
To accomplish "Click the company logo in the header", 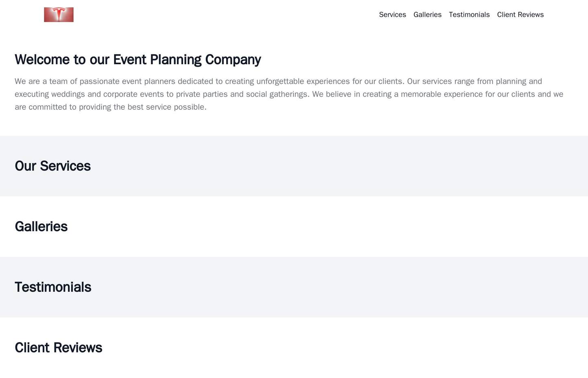I will [58, 15].
